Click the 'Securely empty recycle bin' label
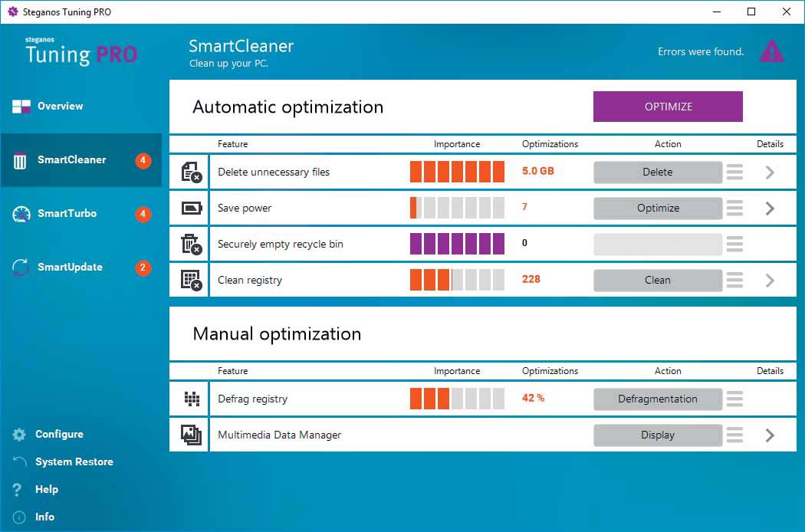This screenshot has width=805, height=532. (281, 245)
